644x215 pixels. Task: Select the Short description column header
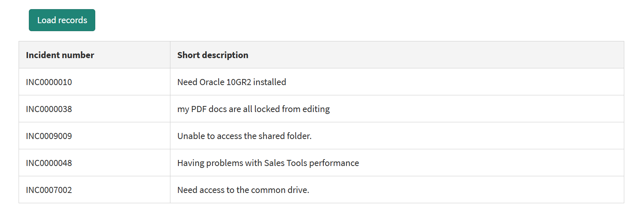click(213, 55)
